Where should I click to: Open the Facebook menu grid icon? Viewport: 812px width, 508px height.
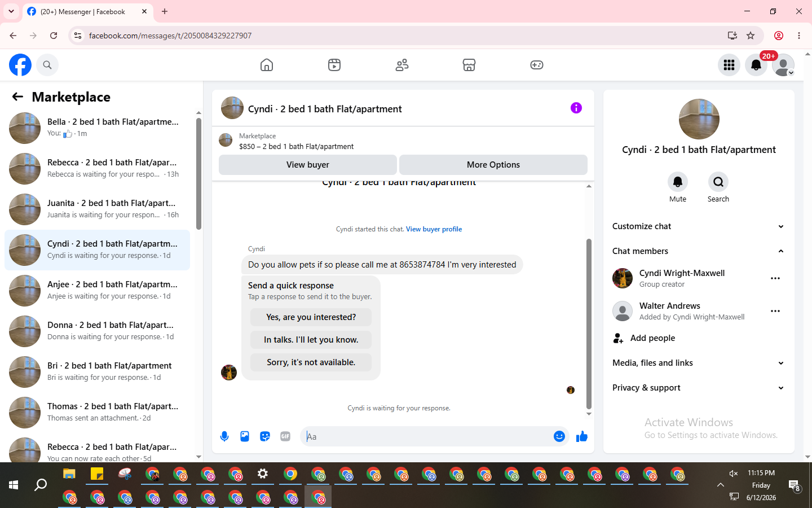pyautogui.click(x=729, y=65)
